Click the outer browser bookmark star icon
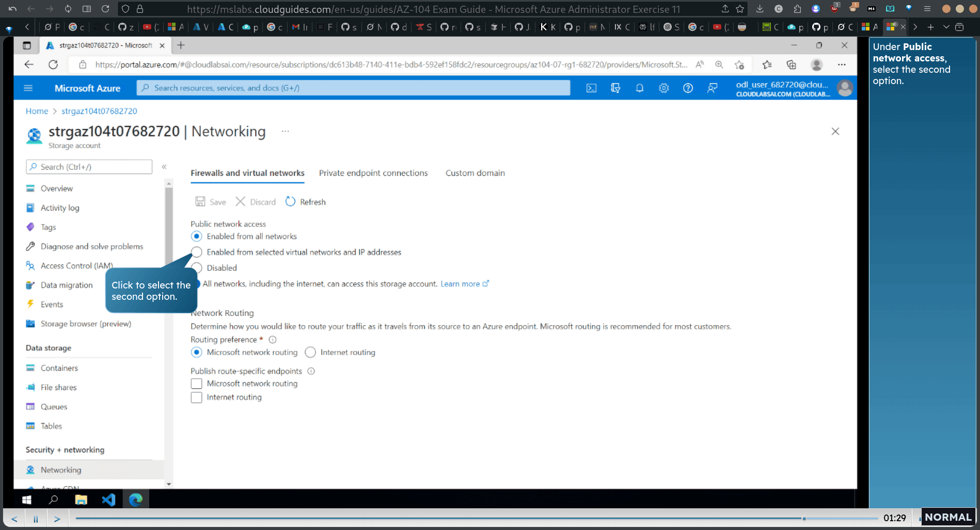 coord(740,9)
